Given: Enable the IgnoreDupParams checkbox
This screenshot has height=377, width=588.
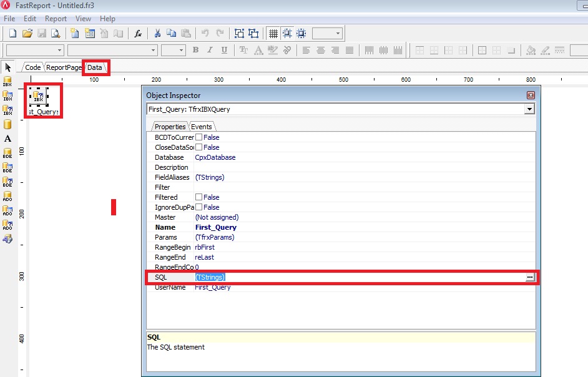Looking at the screenshot, I should coord(199,207).
